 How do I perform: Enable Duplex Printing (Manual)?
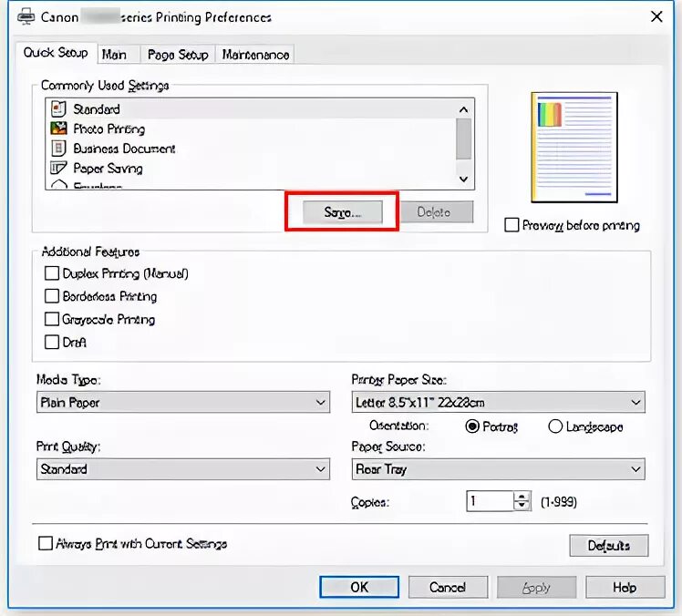pos(52,273)
